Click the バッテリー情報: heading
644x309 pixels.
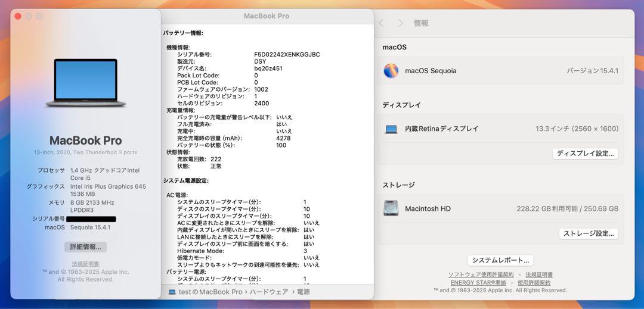(183, 33)
